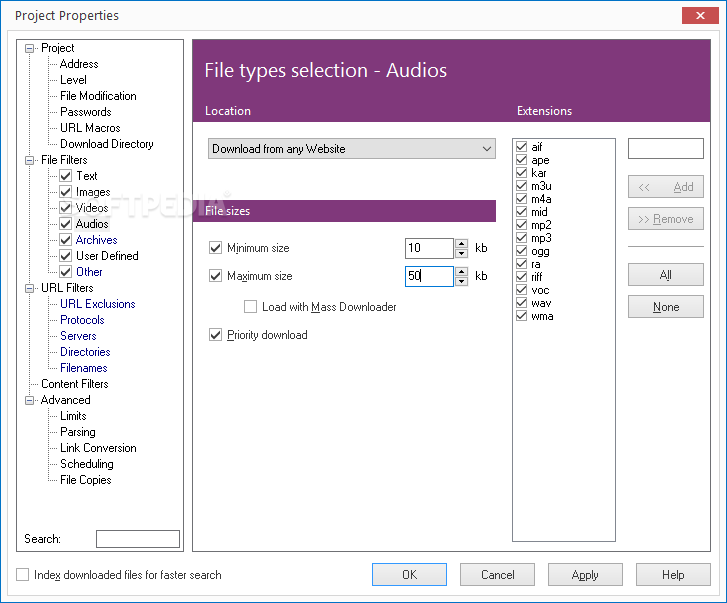
Task: Click the All extensions button
Action: pyautogui.click(x=665, y=275)
